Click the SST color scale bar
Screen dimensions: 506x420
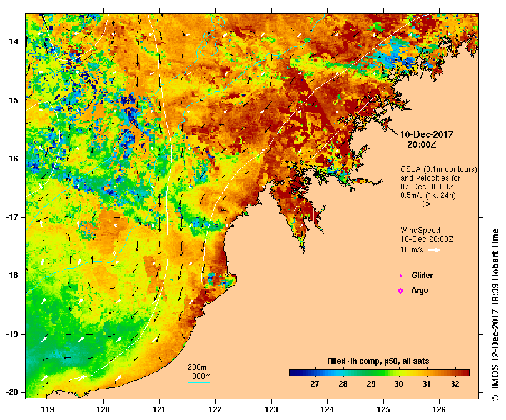pyautogui.click(x=379, y=373)
